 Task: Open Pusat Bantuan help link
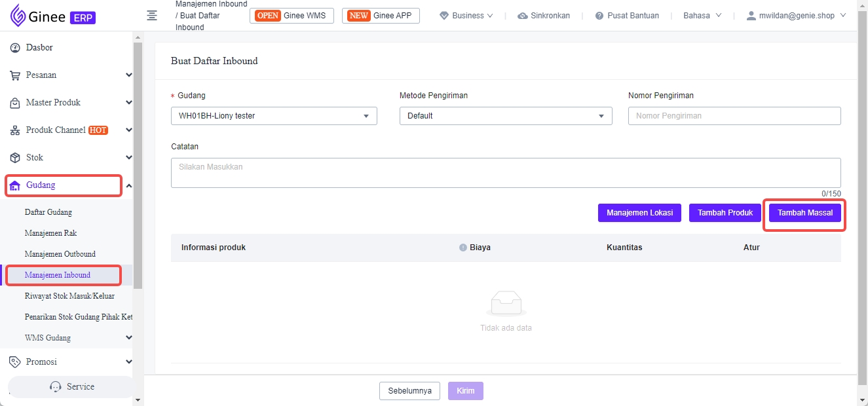tap(627, 16)
